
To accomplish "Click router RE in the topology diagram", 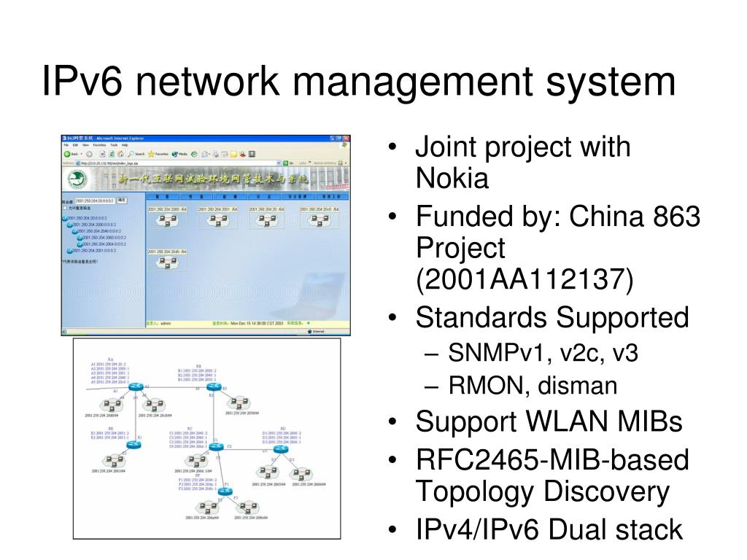I will click(134, 446).
